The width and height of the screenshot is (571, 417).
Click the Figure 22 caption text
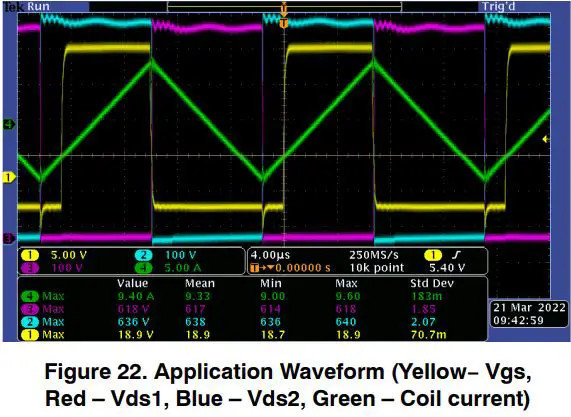coord(288,385)
